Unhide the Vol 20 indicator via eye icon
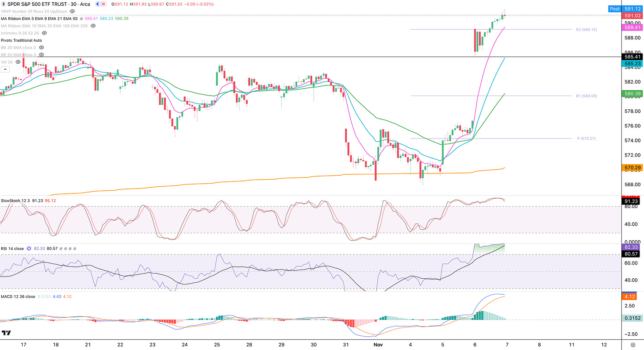This screenshot has height=350, width=644. 17,62
